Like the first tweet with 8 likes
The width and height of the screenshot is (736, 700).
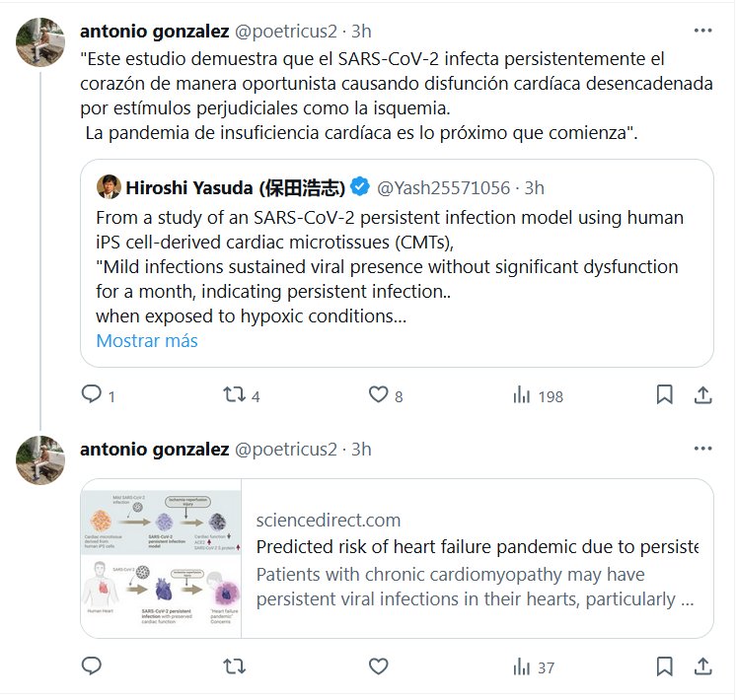pos(378,395)
